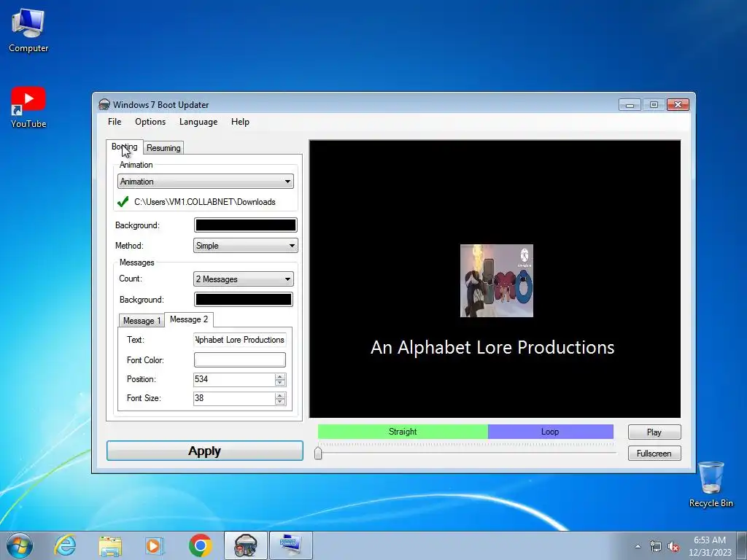Click the Play button
Image resolution: width=747 pixels, height=560 pixels.
pyautogui.click(x=654, y=432)
